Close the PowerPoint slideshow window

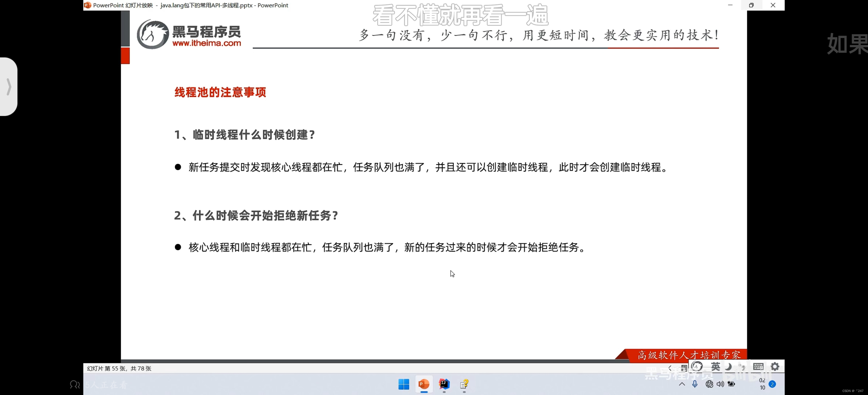click(773, 5)
